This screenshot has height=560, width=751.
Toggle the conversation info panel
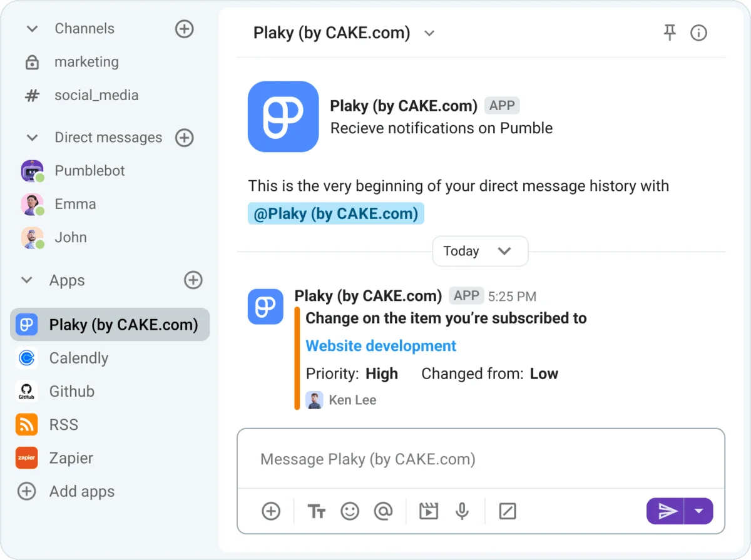[x=698, y=33]
